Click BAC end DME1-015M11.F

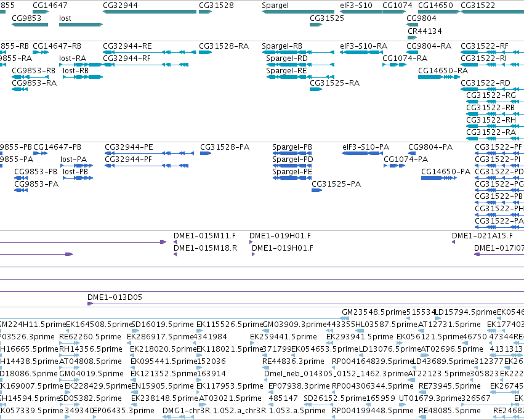[205, 236]
